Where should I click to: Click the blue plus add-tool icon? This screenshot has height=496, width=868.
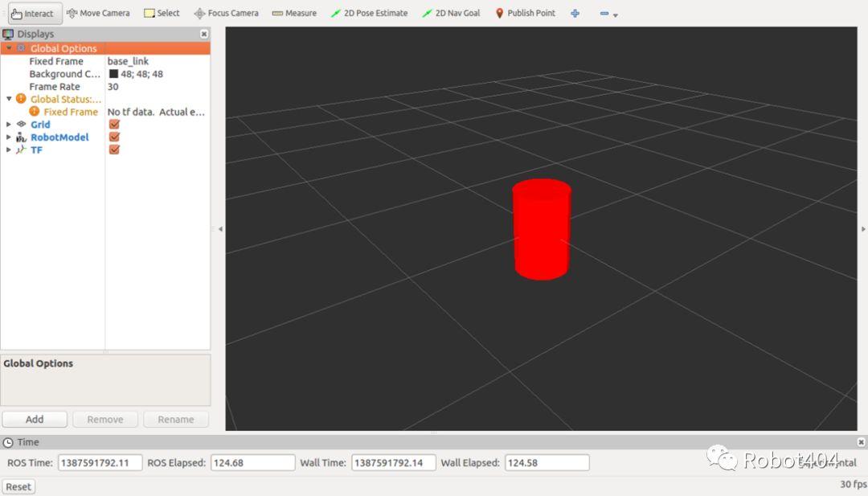[x=575, y=14]
